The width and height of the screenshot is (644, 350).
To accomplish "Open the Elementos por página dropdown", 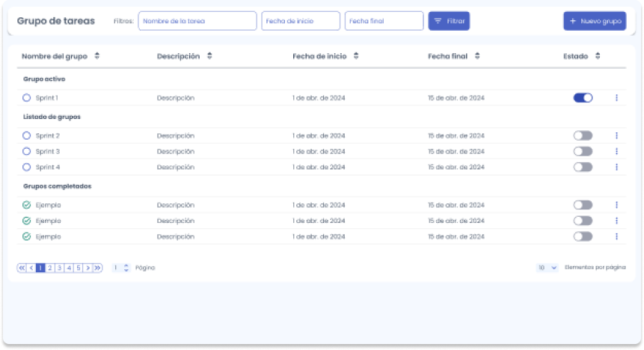I will click(x=547, y=268).
